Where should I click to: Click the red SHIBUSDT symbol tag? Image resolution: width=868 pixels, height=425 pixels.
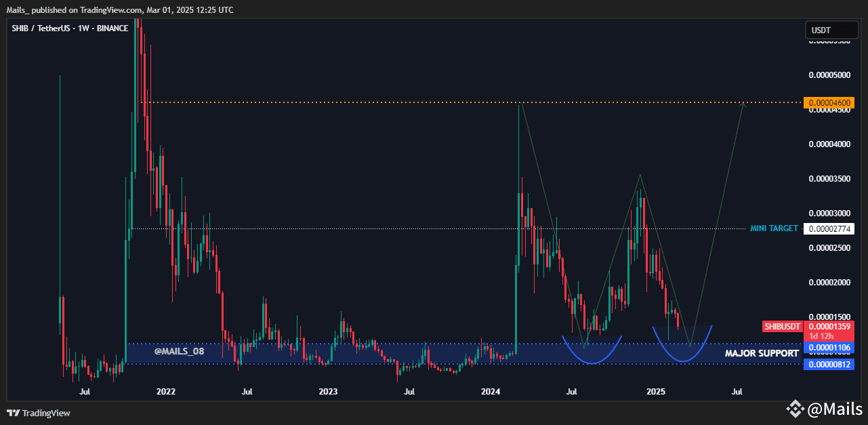[782, 326]
